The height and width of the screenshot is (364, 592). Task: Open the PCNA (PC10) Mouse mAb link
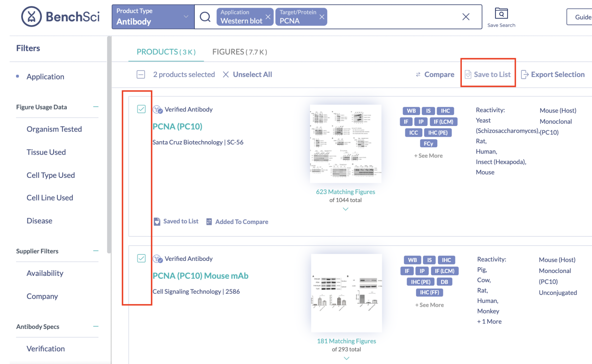(201, 276)
